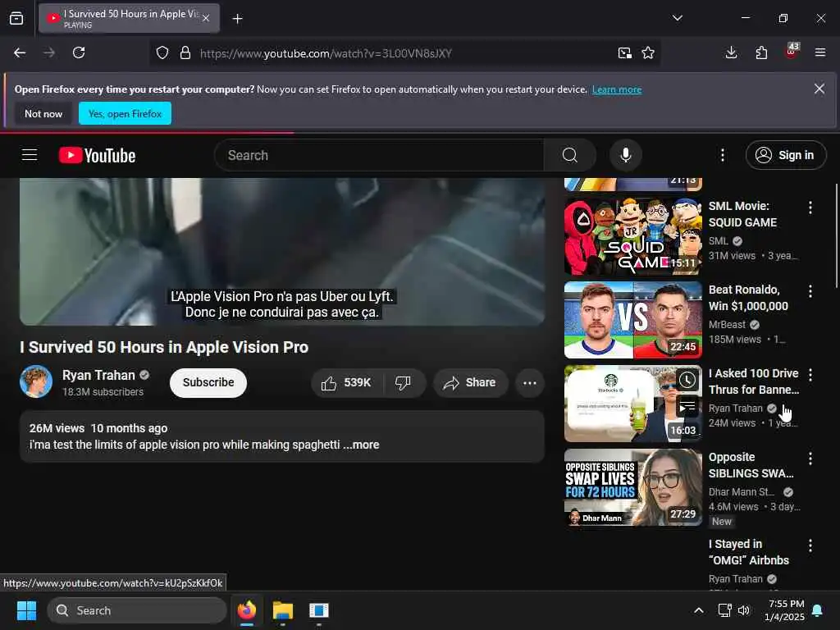Open the MrBeast channel name
The image size is (840, 630).
[727, 325]
